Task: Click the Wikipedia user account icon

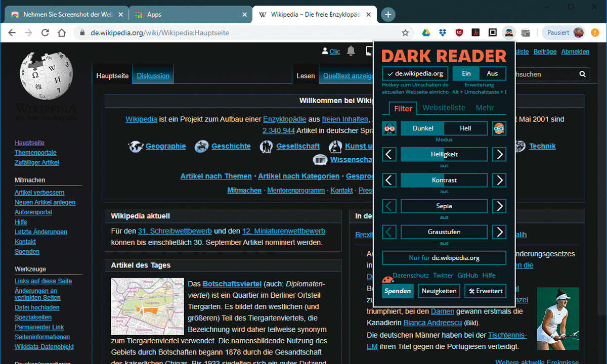Action: pyautogui.click(x=325, y=51)
